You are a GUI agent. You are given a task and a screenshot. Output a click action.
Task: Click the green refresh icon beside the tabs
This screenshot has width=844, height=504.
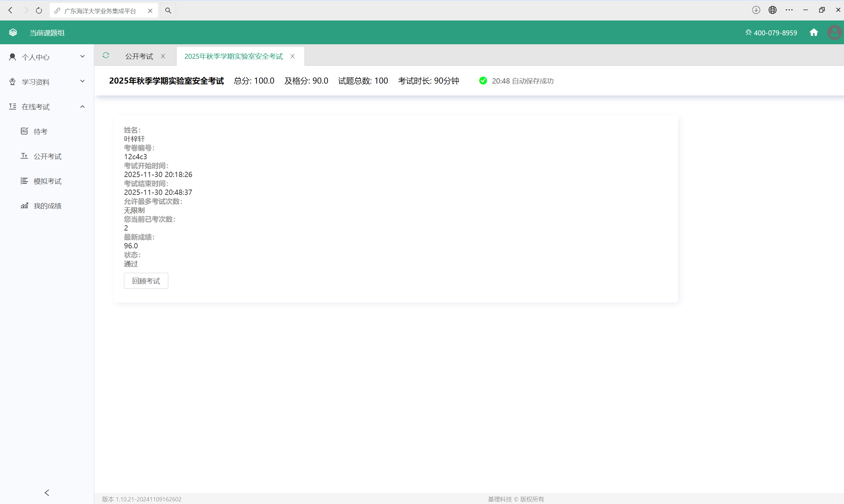point(106,55)
